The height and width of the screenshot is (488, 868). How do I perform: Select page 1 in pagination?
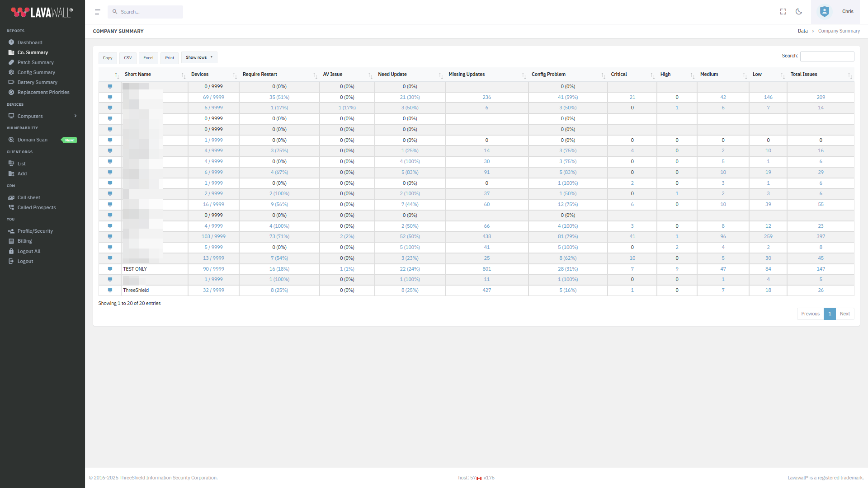[830, 314]
